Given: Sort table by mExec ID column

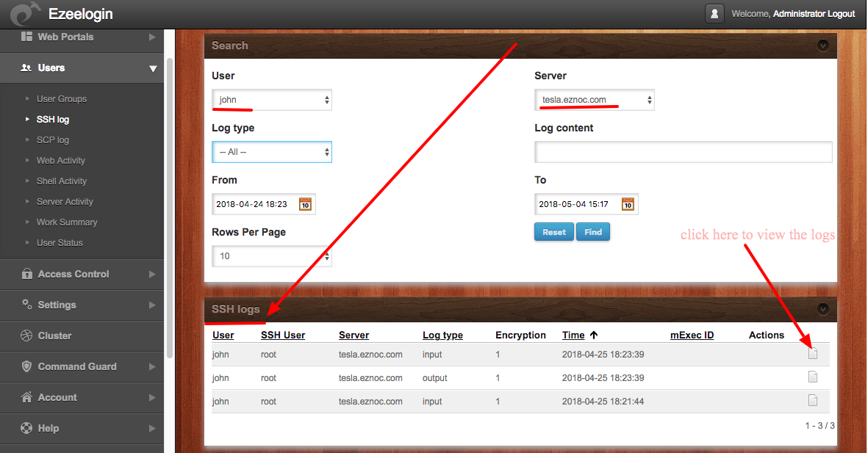Looking at the screenshot, I should click(692, 336).
